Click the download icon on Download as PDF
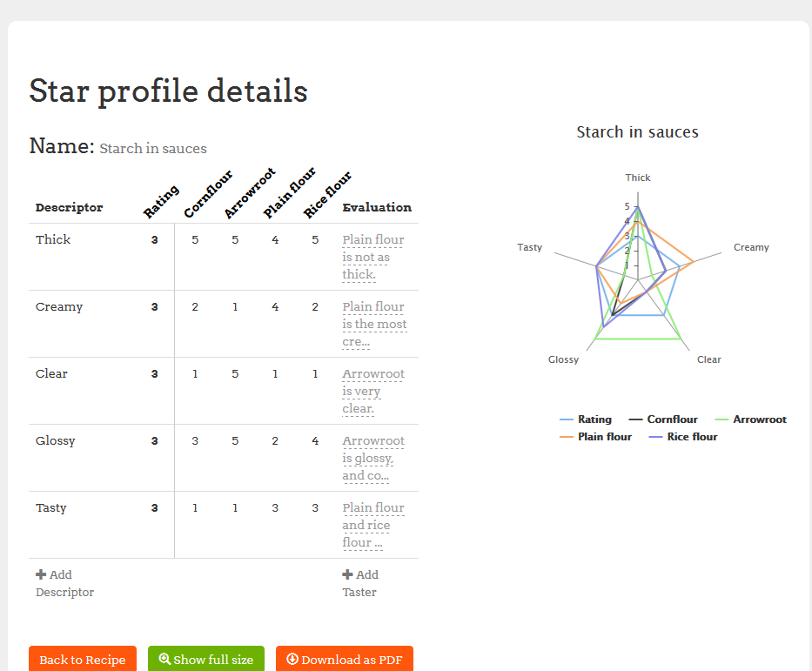 [x=292, y=660]
